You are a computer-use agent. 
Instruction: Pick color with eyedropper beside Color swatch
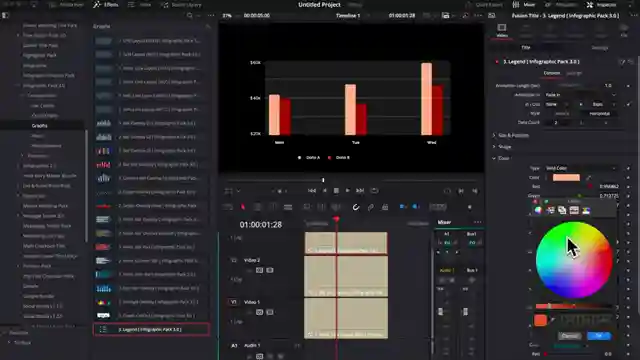pos(589,178)
